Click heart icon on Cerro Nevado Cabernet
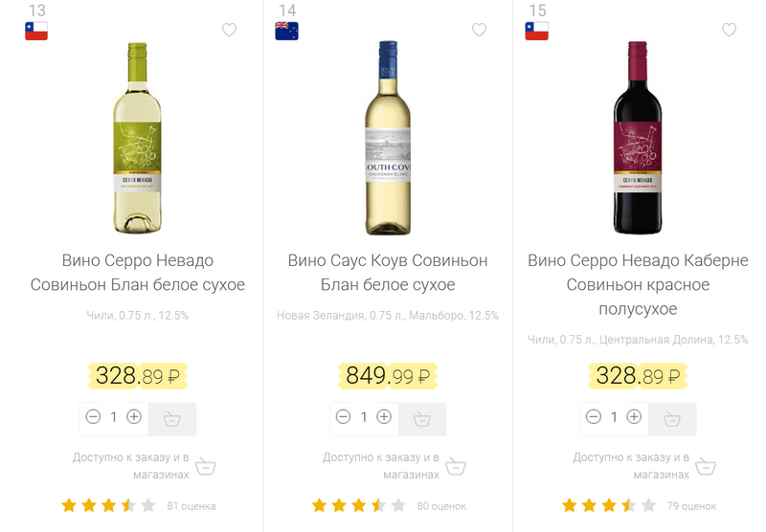The width and height of the screenshot is (766, 532). pyautogui.click(x=730, y=31)
